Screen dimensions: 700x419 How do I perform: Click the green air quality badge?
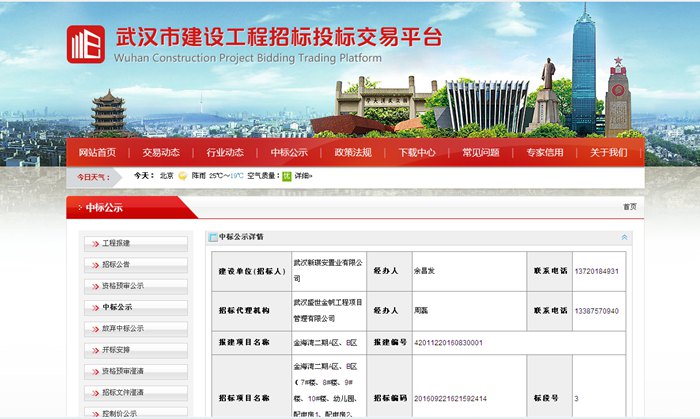click(x=286, y=176)
